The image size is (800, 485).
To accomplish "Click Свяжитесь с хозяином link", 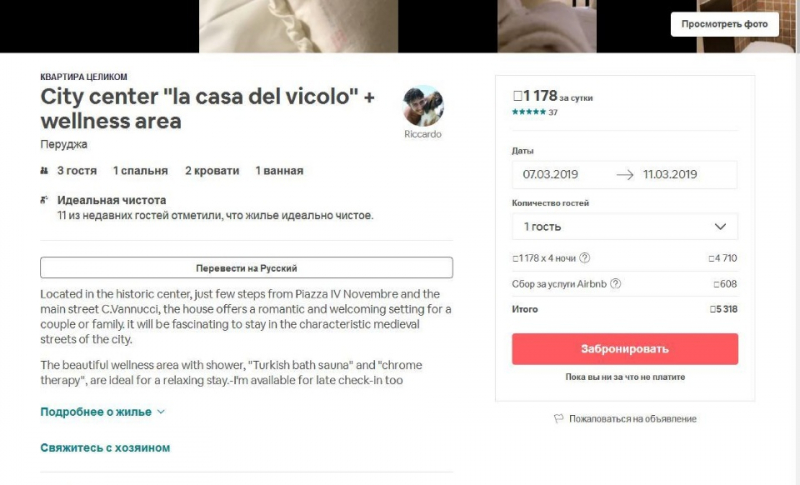I will [x=105, y=448].
